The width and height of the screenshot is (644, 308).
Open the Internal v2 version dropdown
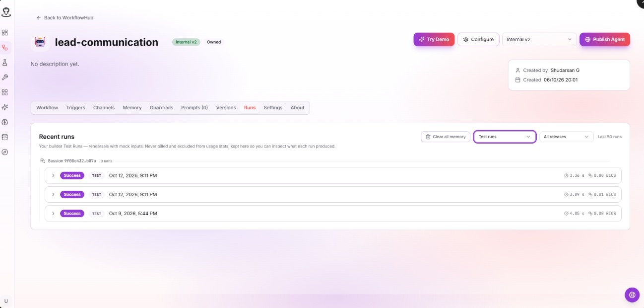click(539, 39)
